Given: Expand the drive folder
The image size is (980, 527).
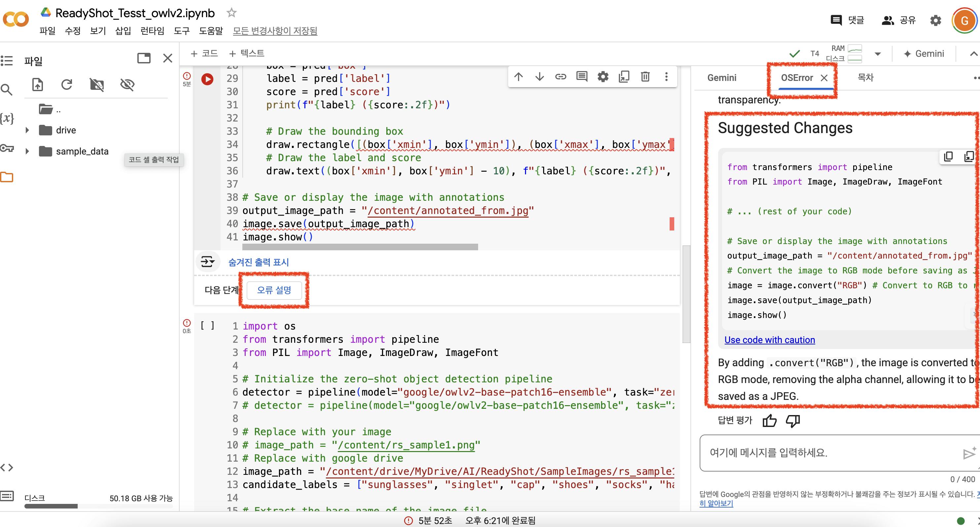Looking at the screenshot, I should click(x=27, y=130).
